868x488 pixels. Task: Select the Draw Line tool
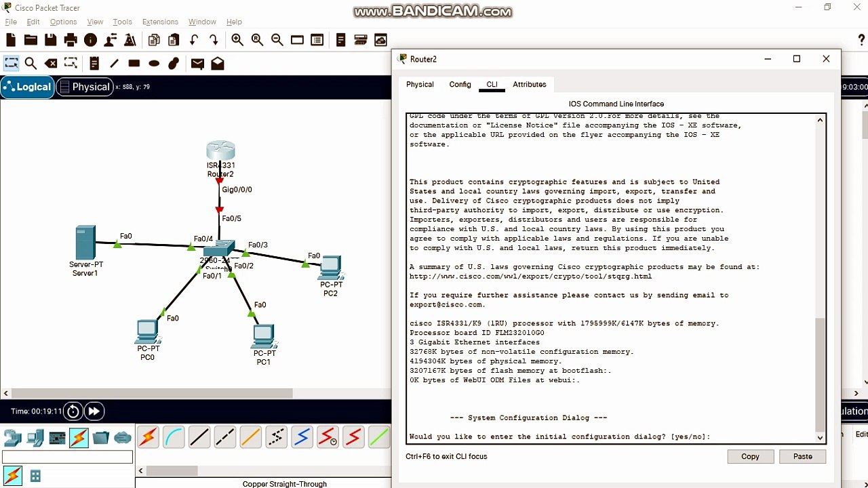(x=114, y=63)
